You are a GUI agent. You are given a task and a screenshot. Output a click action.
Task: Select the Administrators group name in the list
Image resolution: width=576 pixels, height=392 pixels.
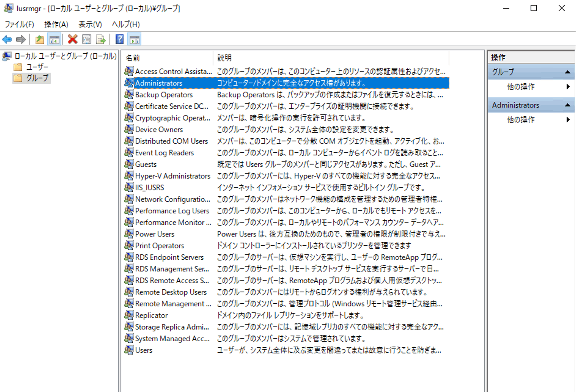(159, 83)
